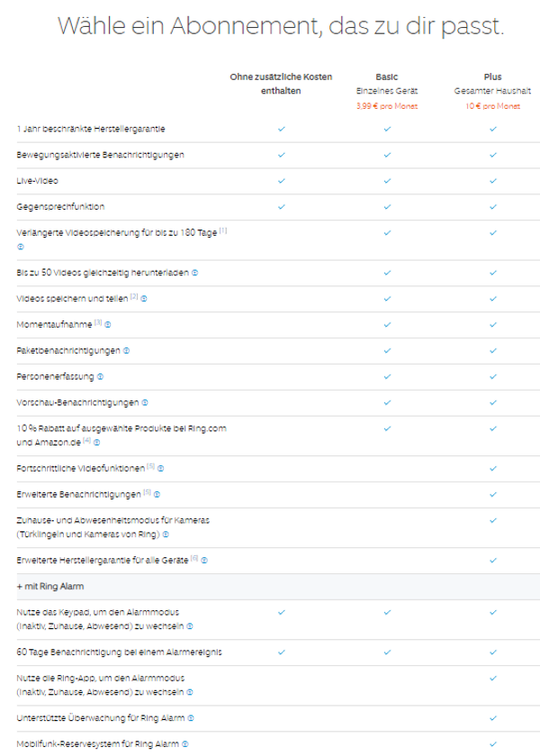Open info icon next to Vorschau-Benachrichtigungen
The image size is (540, 756).
coord(145,402)
